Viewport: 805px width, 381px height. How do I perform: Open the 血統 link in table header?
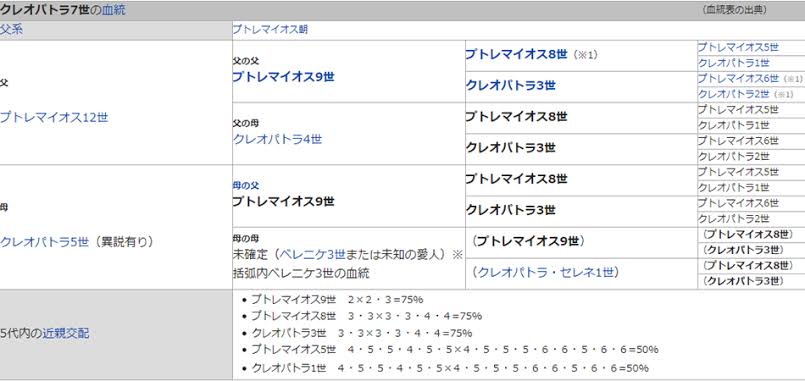(x=113, y=10)
